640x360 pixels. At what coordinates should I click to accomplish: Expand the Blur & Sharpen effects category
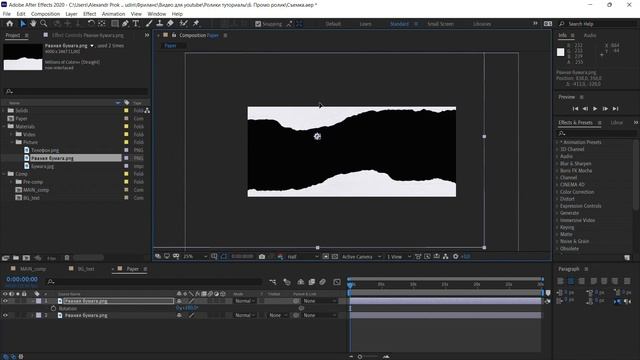(x=575, y=163)
